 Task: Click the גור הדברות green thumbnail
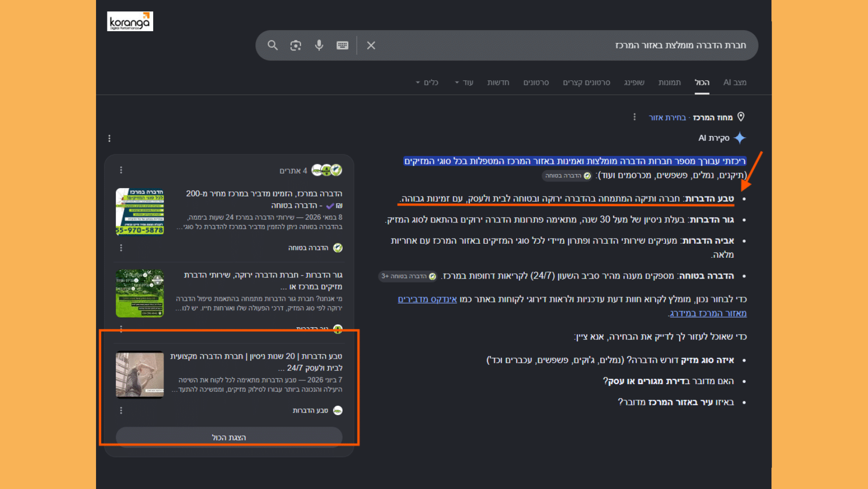[140, 293]
